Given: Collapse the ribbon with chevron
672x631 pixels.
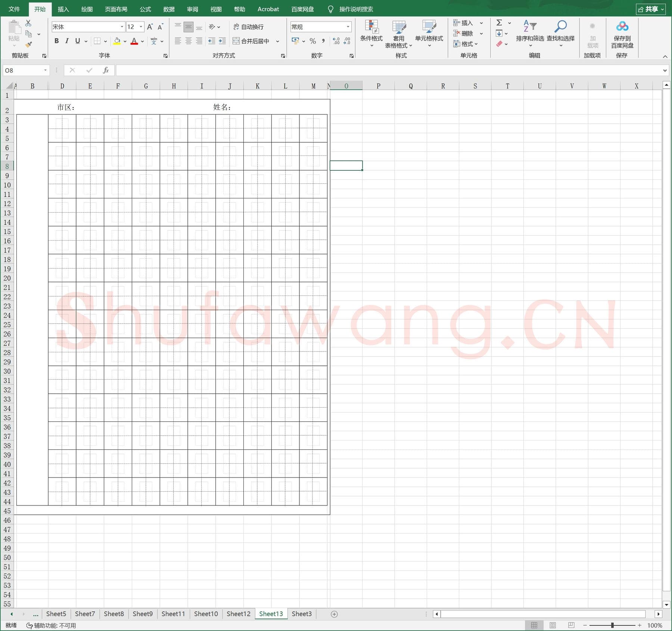Looking at the screenshot, I should click(665, 56).
